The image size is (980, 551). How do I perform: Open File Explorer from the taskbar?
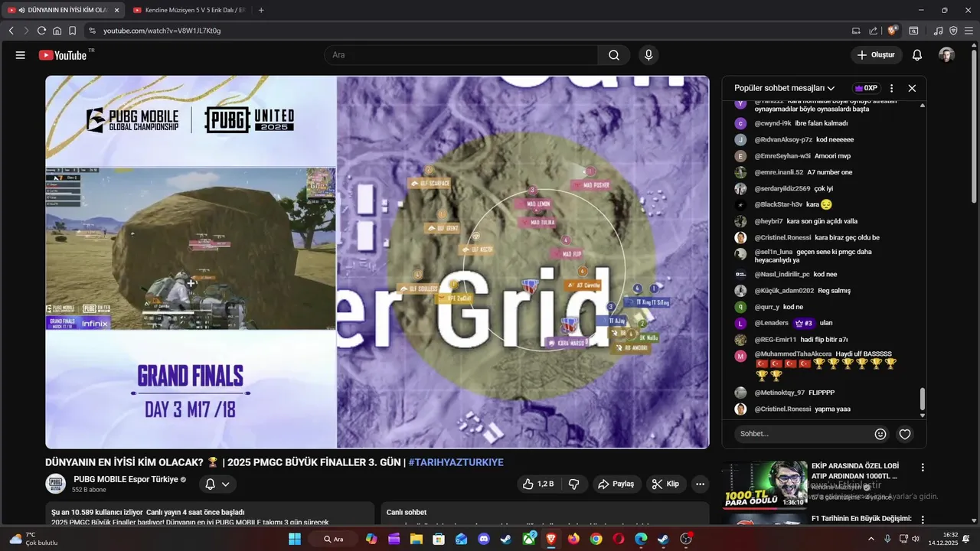[416, 539]
